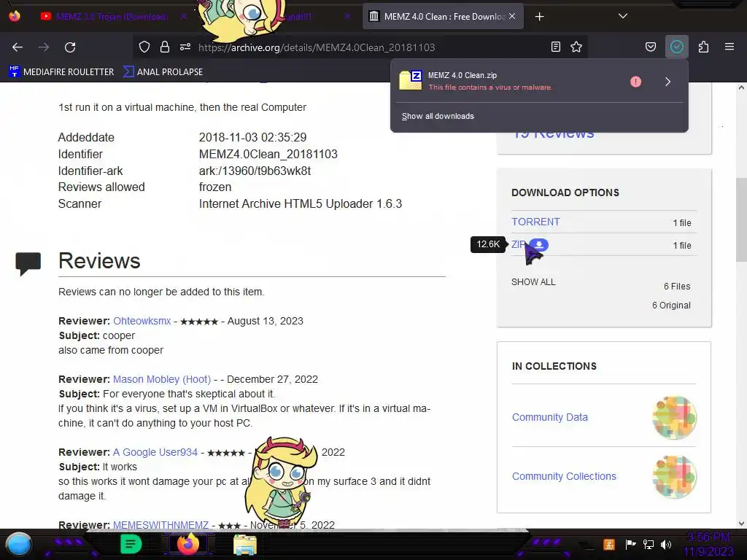Open the volume speaker tray icon
747x560 pixels.
(666, 544)
